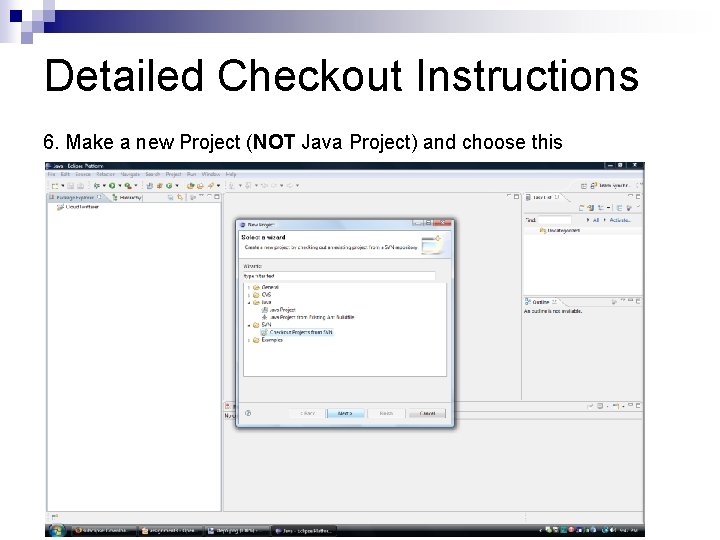Click the Open Type toolbar icon
Image resolution: width=720 pixels, height=540 pixels.
click(x=190, y=186)
